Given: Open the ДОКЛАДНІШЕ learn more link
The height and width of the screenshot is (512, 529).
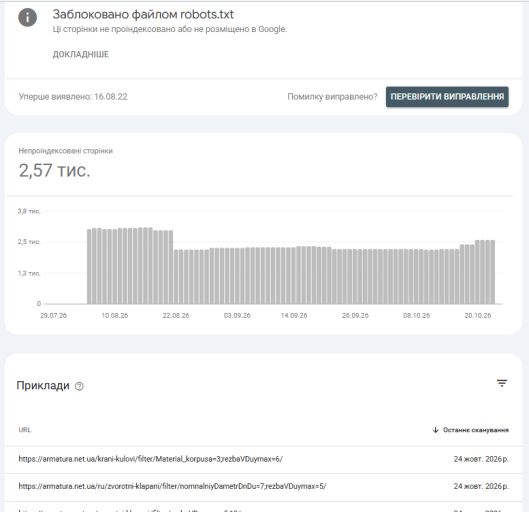Looking at the screenshot, I should (81, 54).
